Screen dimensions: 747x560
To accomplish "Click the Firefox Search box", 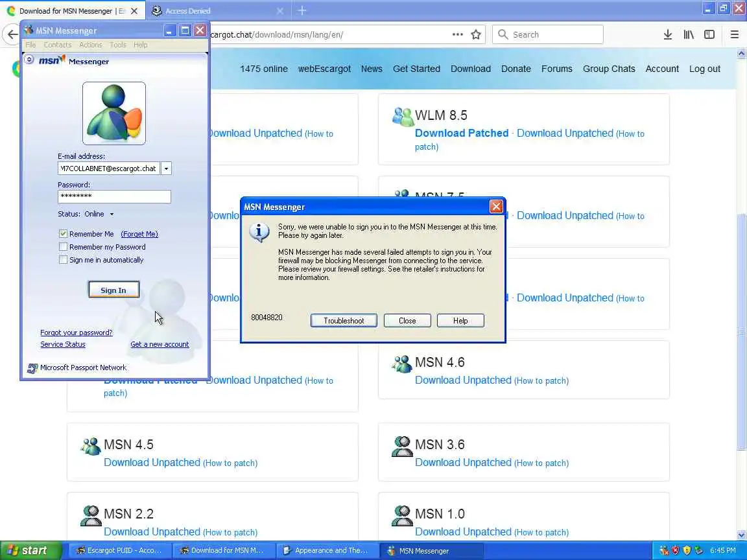I will [548, 34].
